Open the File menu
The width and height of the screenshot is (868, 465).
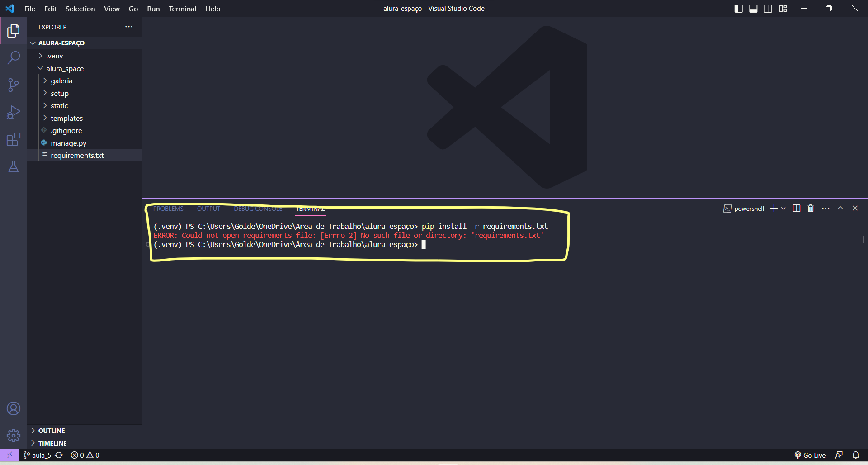(30, 9)
